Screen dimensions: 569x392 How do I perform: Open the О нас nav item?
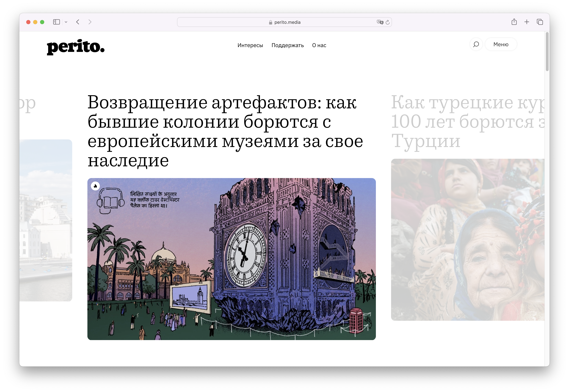tap(319, 45)
